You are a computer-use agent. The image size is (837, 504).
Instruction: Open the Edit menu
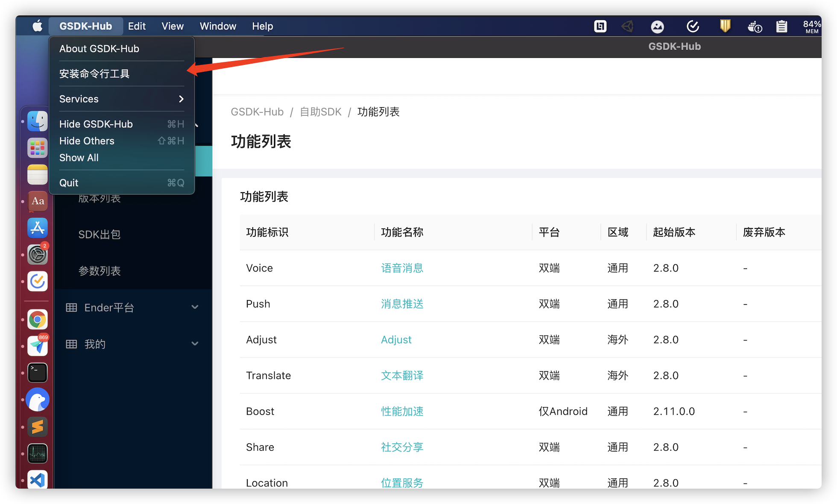click(x=137, y=26)
